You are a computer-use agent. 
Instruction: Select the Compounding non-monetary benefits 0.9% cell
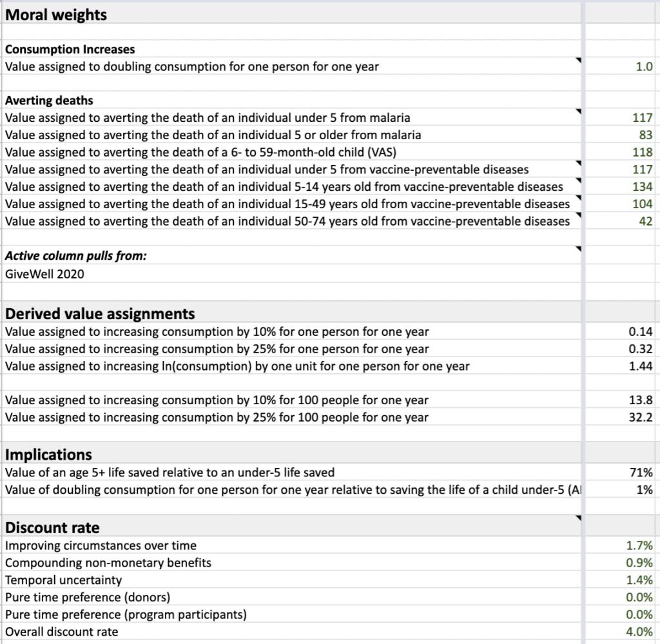click(639, 563)
